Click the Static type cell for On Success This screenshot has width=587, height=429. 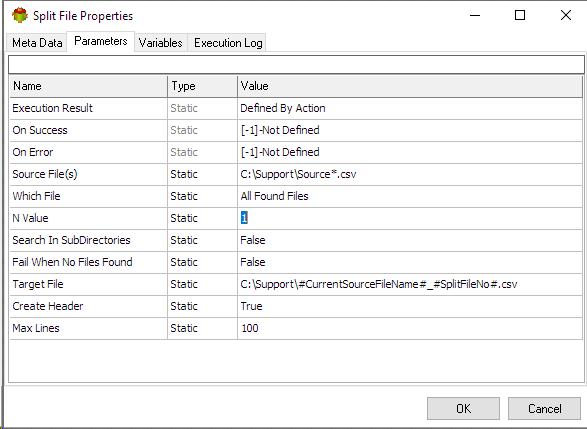[203, 130]
